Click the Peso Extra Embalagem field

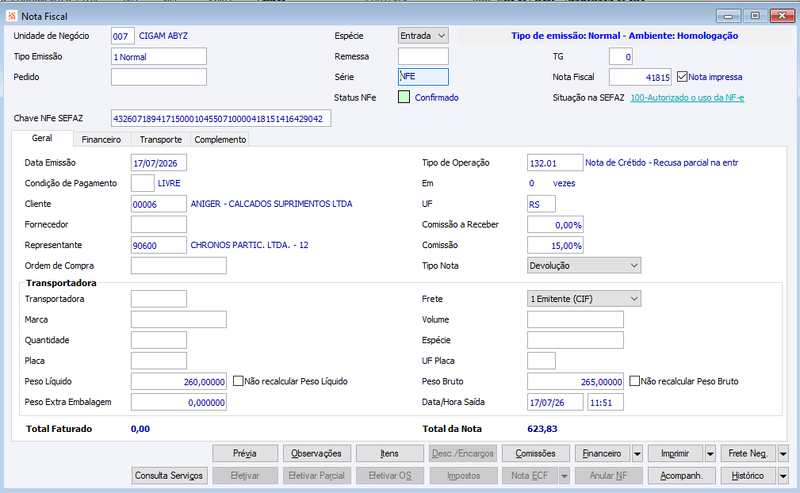coord(179,402)
